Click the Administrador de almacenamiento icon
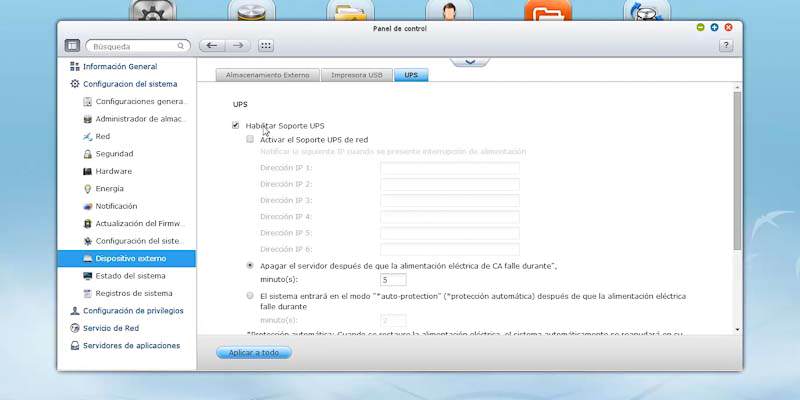The height and width of the screenshot is (400, 800). point(87,119)
